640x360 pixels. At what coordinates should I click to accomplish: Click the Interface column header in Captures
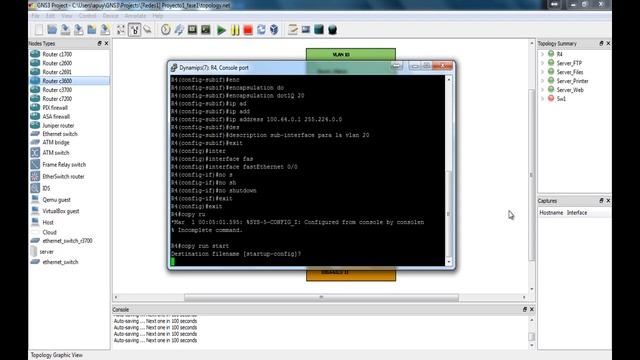pos(577,213)
